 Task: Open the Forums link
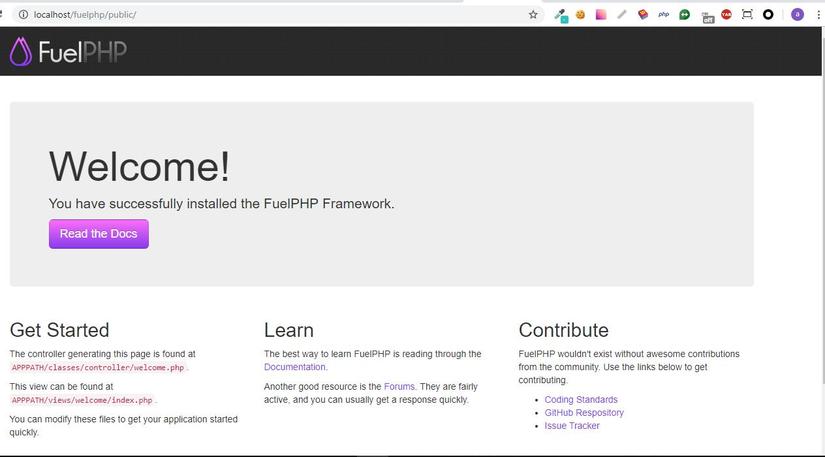399,387
